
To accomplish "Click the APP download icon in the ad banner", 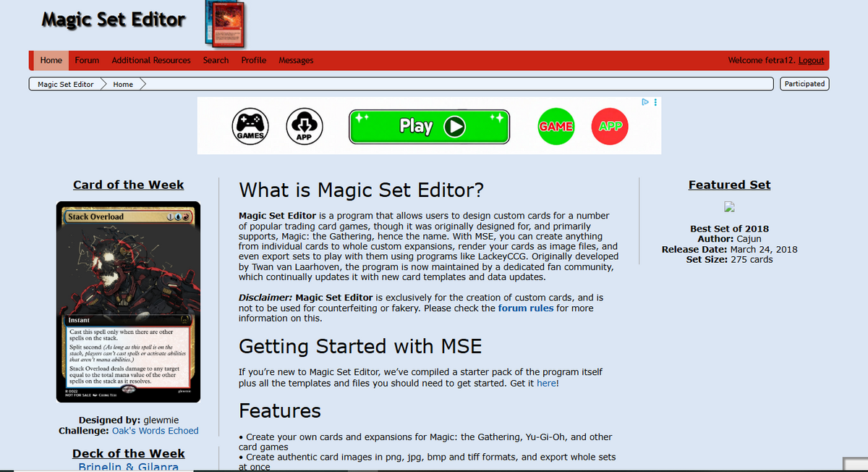I will click(x=305, y=125).
